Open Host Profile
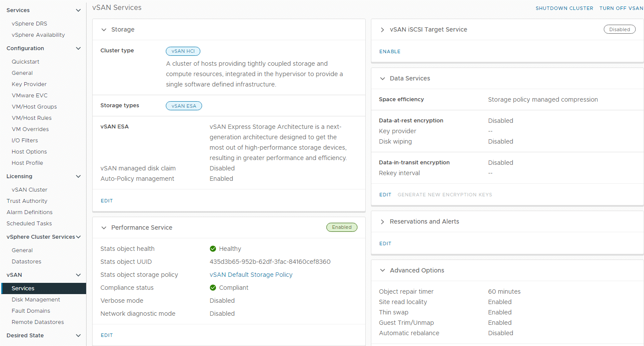644x346 pixels. pyautogui.click(x=27, y=163)
